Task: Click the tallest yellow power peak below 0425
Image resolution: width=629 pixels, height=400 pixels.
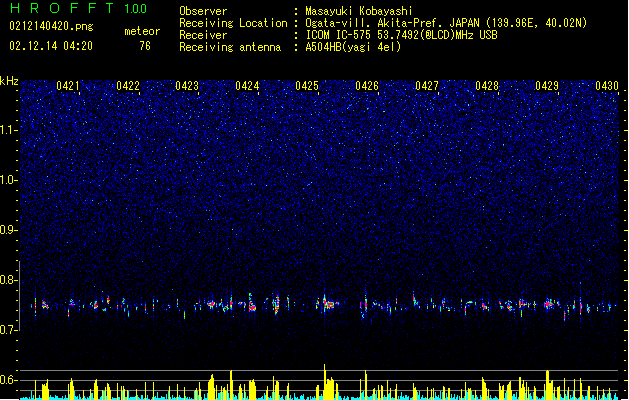Action: [325, 381]
